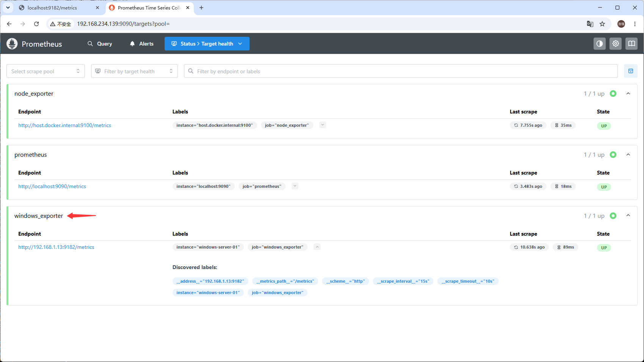Open a new browser tab
644x362 pixels.
pyautogui.click(x=201, y=8)
